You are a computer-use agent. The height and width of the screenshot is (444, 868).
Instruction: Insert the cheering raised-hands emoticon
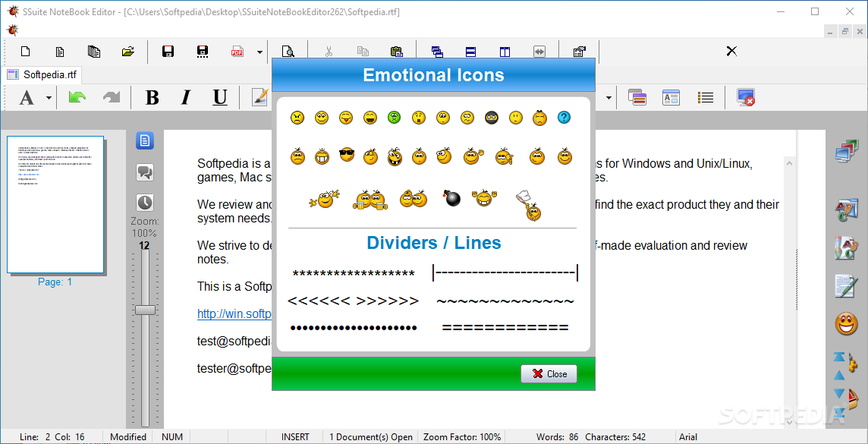point(484,198)
